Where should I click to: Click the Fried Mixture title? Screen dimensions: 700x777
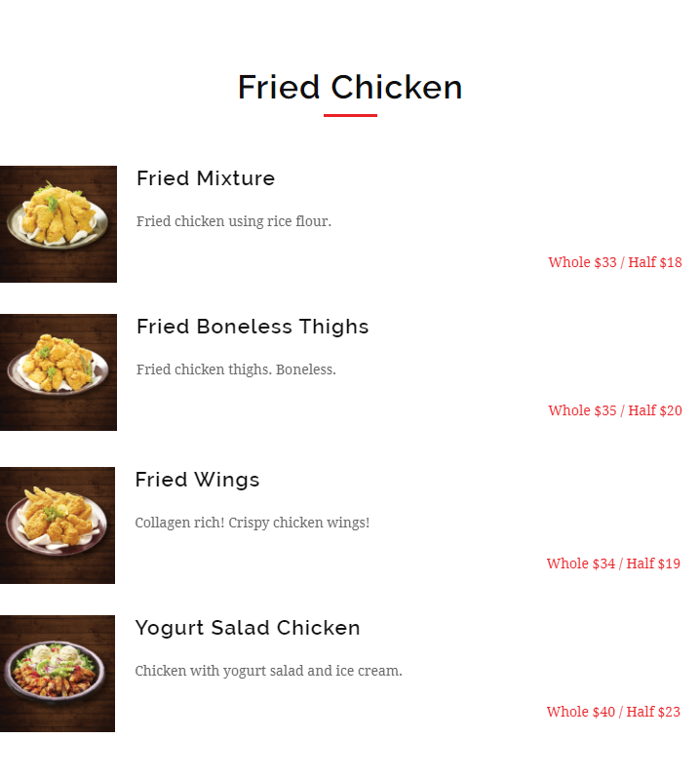tap(206, 178)
